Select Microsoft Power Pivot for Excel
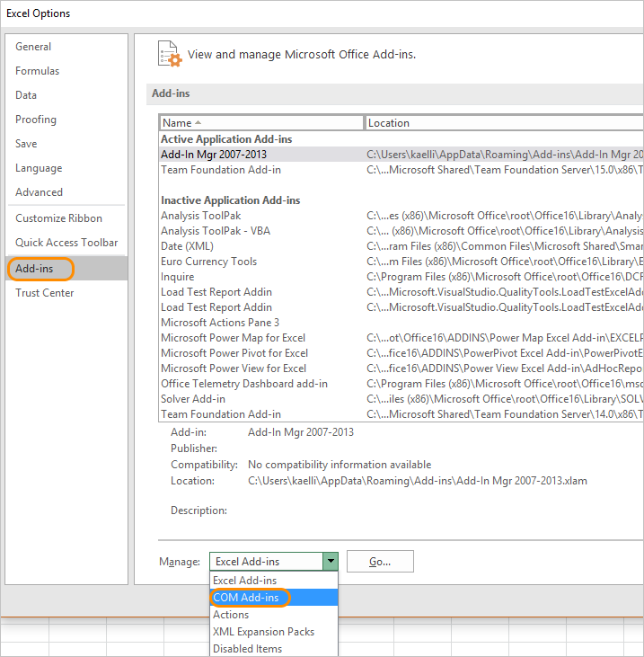The width and height of the screenshot is (644, 657). point(234,353)
